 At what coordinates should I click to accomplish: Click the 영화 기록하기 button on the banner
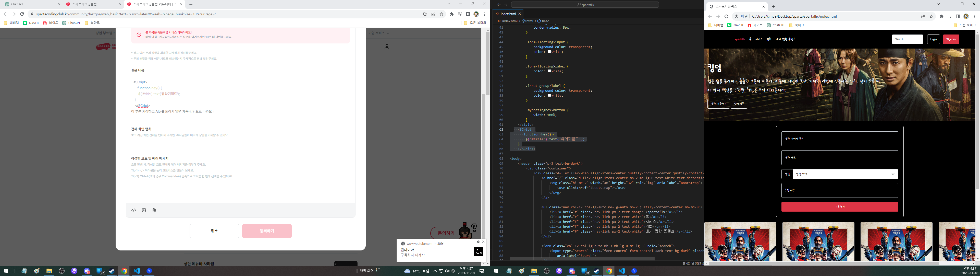point(718,104)
